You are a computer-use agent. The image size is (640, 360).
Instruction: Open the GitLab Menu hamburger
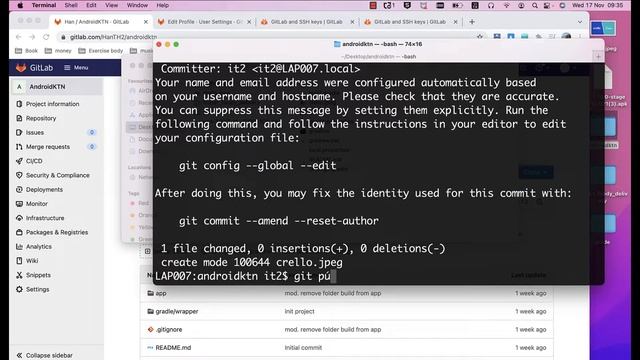click(76, 68)
